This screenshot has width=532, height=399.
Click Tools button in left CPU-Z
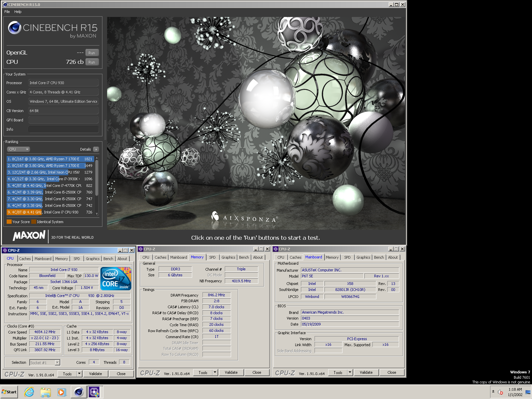pos(67,374)
